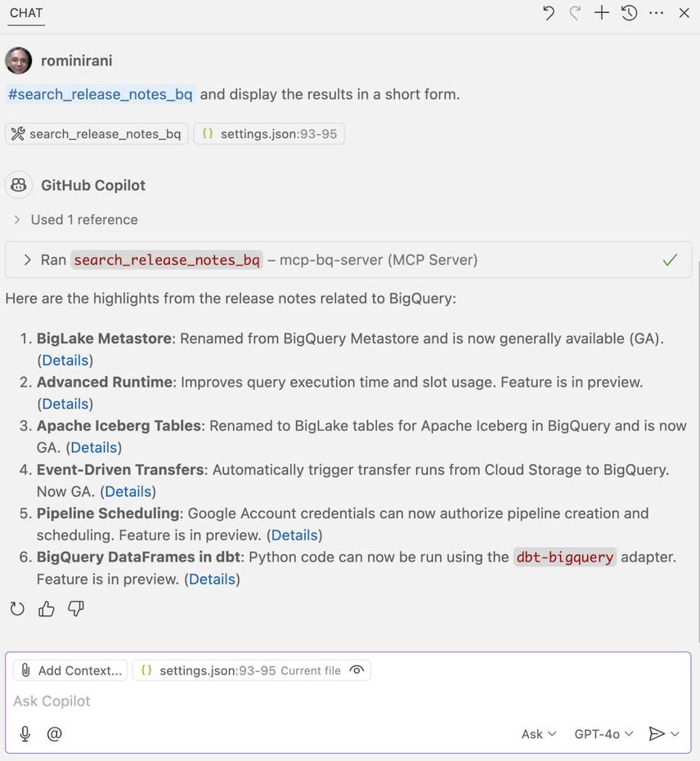
Task: Open Details for BigLake Metastore
Action: click(x=65, y=360)
